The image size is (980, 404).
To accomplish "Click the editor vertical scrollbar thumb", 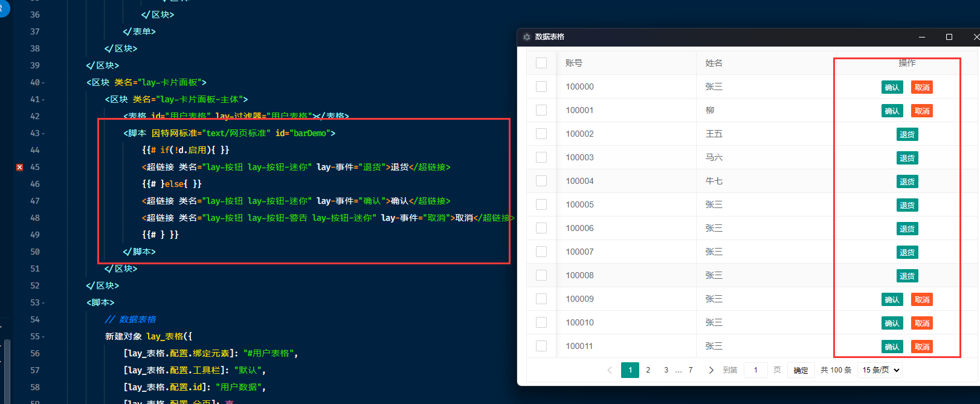I will [x=7, y=371].
